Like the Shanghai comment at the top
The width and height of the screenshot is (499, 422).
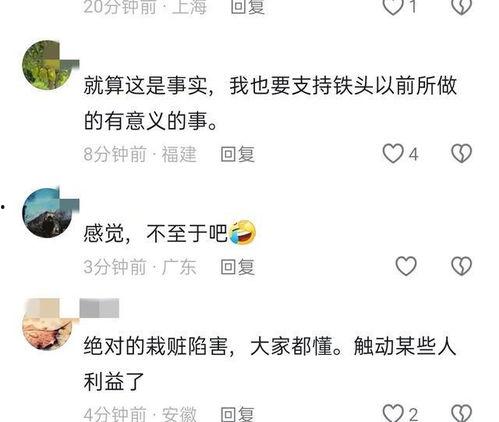[x=393, y=7]
